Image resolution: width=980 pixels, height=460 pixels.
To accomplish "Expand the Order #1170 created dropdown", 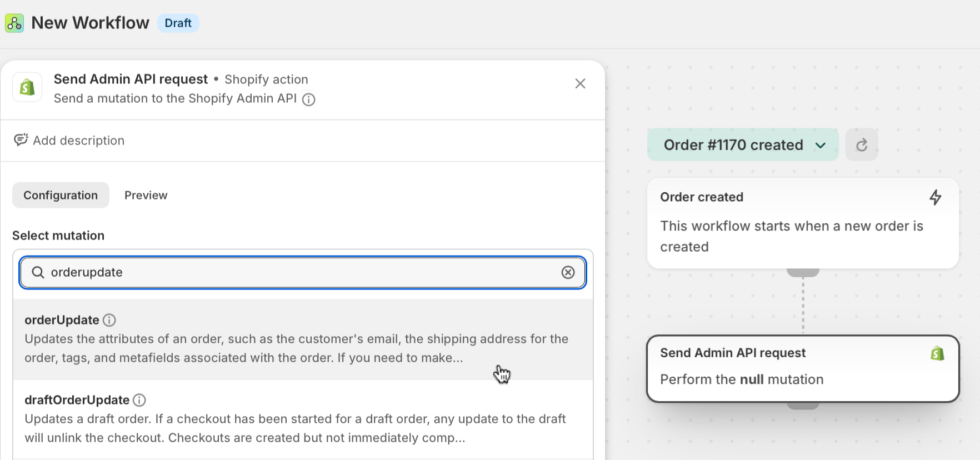I will point(743,145).
